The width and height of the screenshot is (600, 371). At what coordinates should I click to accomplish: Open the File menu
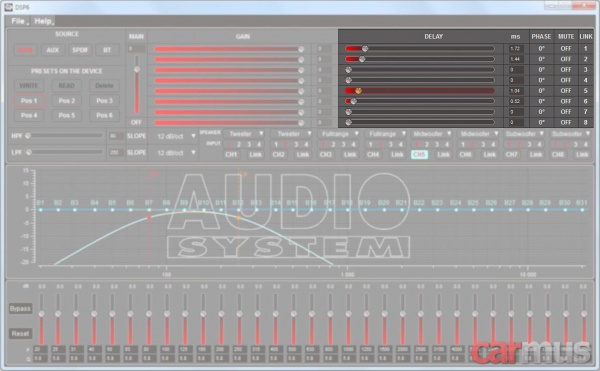click(18, 21)
